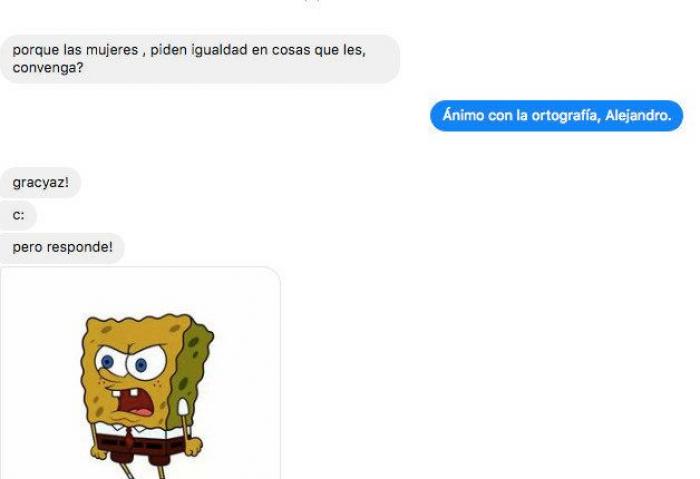Click SpongeBob's red tie
The width and height of the screenshot is (700, 479).
pyautogui.click(x=129, y=437)
